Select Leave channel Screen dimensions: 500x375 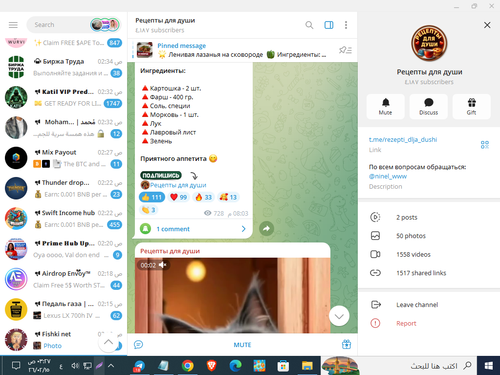coord(429,305)
